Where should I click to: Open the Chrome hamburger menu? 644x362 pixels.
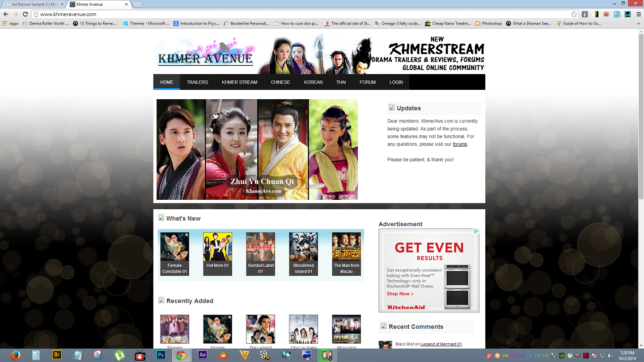(639, 14)
